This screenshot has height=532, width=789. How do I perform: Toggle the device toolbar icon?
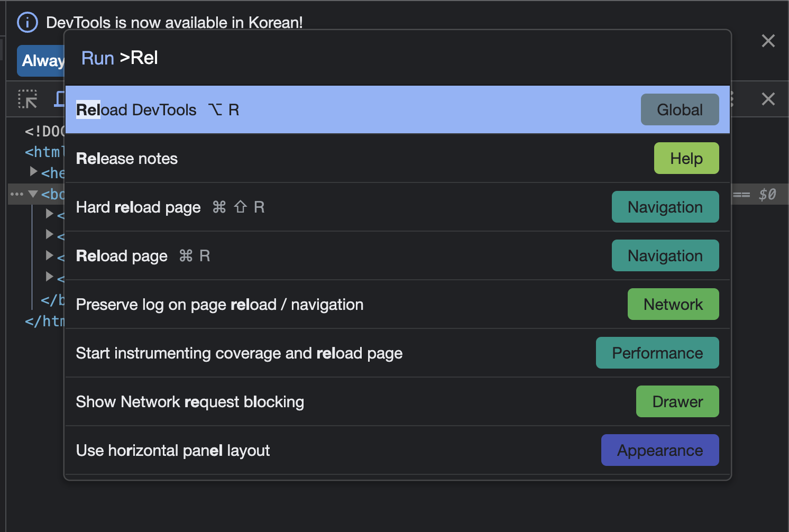coord(60,99)
